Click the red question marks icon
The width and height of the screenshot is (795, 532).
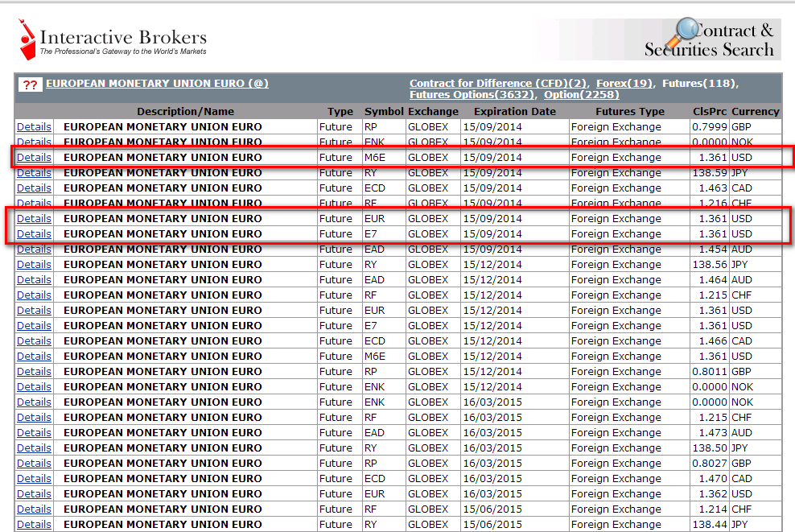[30, 85]
